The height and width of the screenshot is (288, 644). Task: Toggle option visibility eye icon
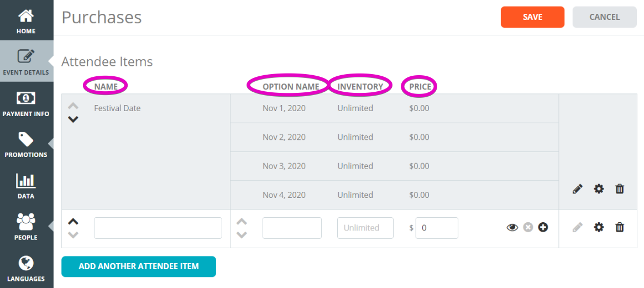coord(512,227)
